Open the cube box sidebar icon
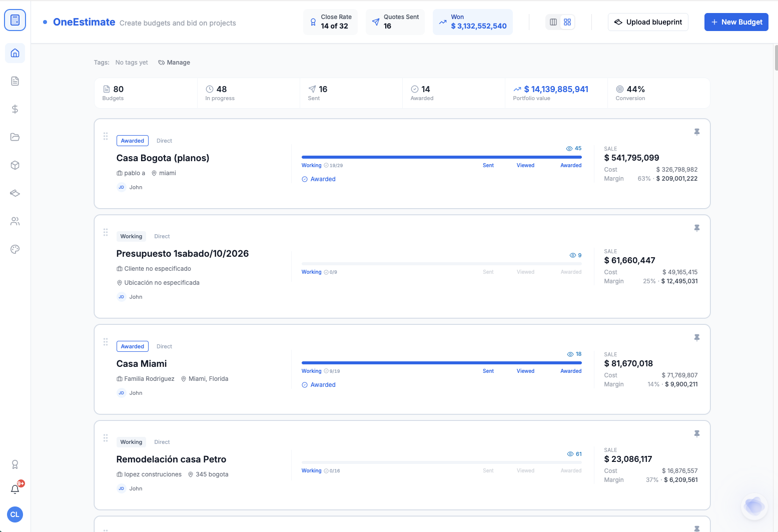 pyautogui.click(x=15, y=165)
